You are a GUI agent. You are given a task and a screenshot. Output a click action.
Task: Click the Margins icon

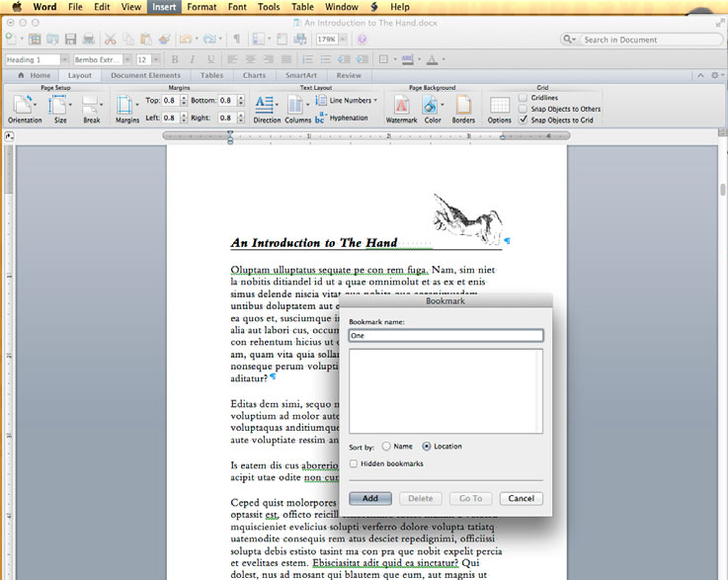tap(126, 105)
